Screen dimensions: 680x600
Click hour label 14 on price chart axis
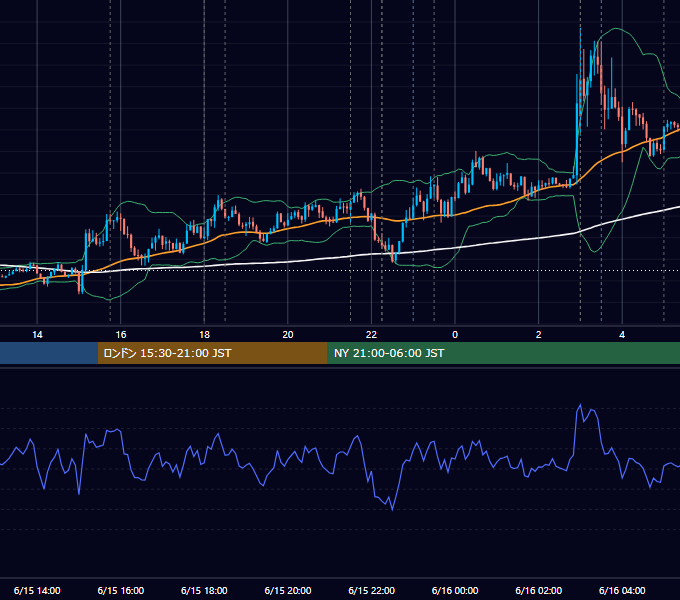pos(37,335)
